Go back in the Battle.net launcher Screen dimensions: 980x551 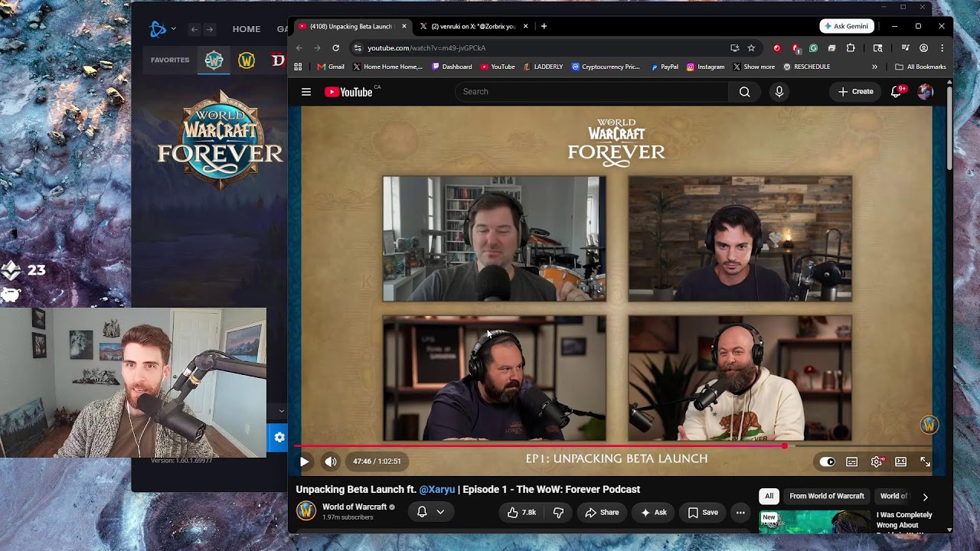tap(194, 29)
